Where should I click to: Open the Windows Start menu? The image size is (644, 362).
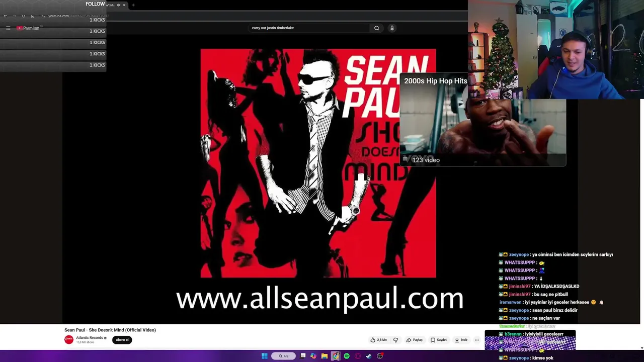pos(265,356)
